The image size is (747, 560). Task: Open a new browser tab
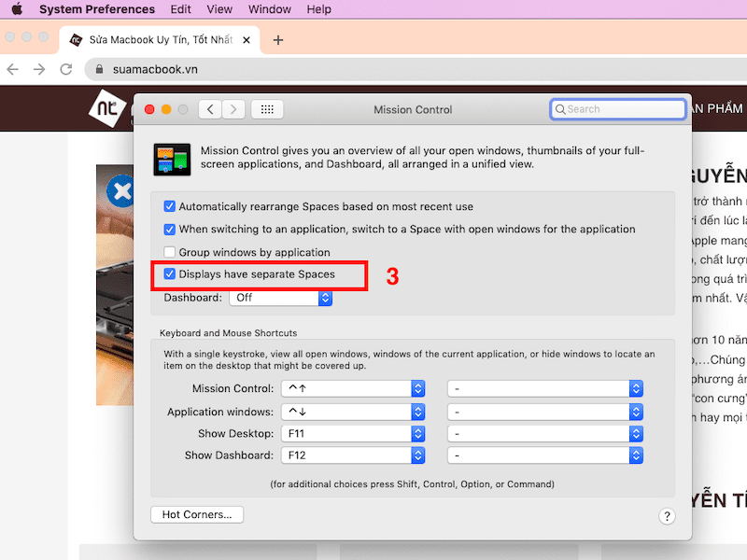click(x=277, y=39)
